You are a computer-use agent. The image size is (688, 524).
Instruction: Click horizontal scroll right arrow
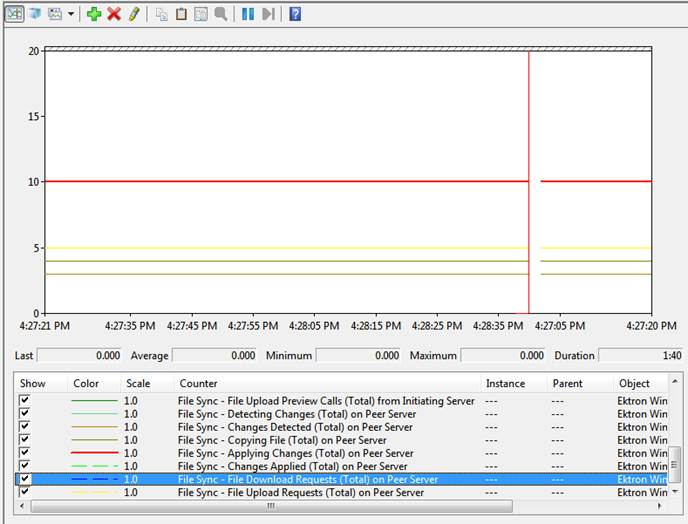point(659,506)
